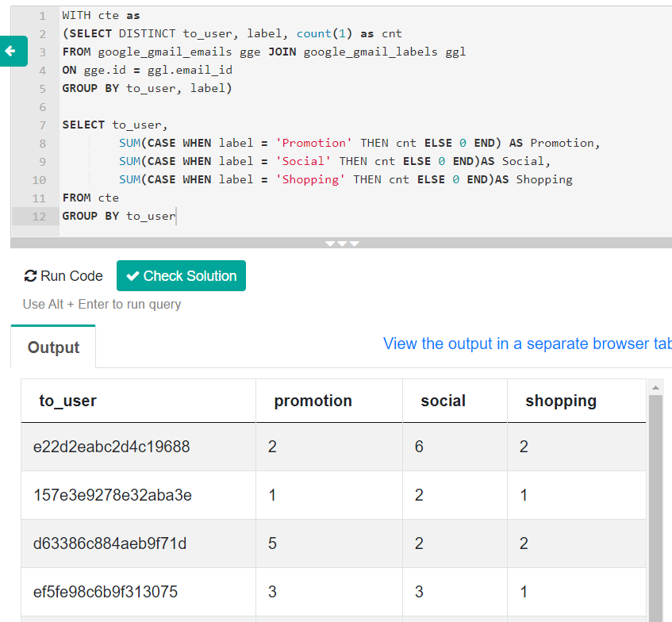Click line number 1 in the editor gutter
The height and width of the screenshot is (622, 672).
coord(42,16)
